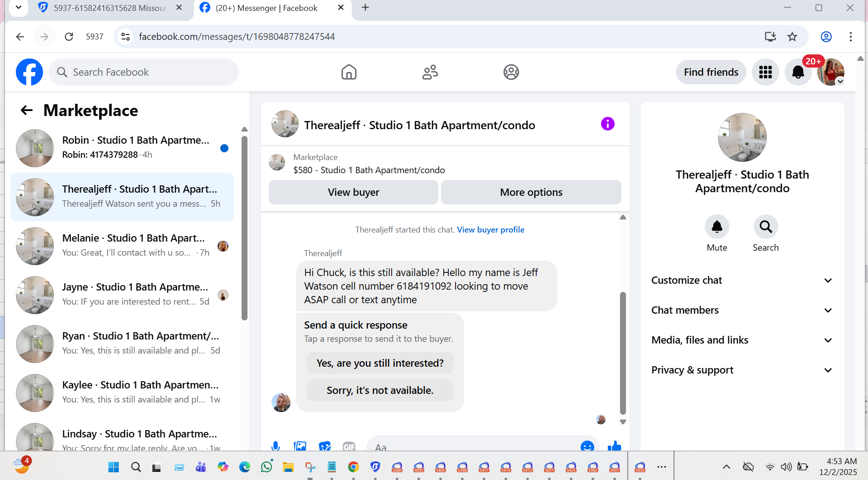Expand Media, files and links section

point(742,340)
